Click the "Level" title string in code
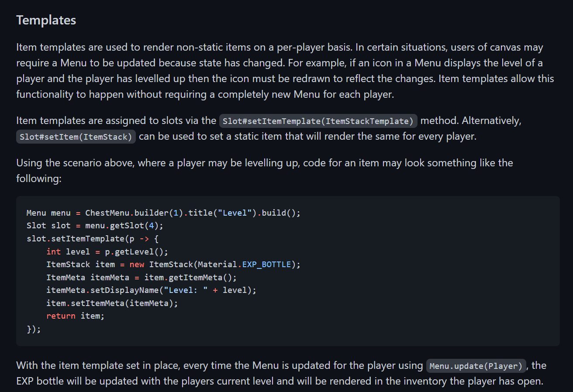The height and width of the screenshot is (392, 573). click(x=235, y=213)
